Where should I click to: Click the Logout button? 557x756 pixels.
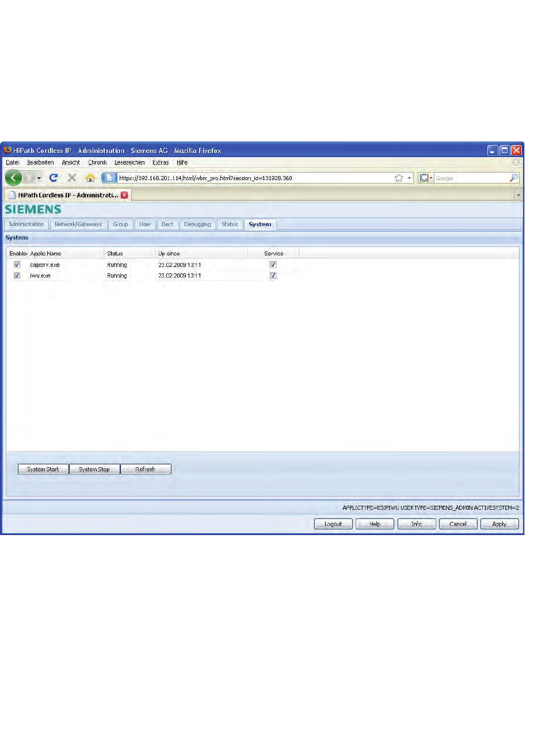[x=333, y=524]
